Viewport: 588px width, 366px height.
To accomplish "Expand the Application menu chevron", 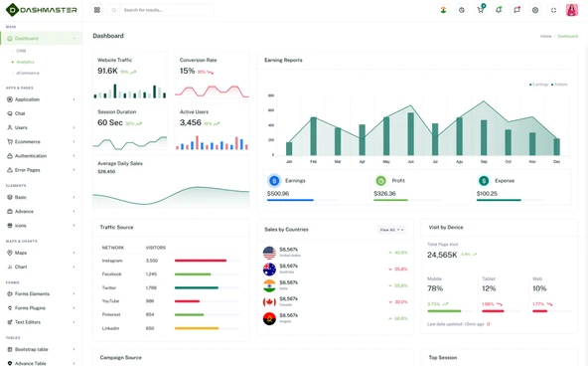I will click(73, 99).
